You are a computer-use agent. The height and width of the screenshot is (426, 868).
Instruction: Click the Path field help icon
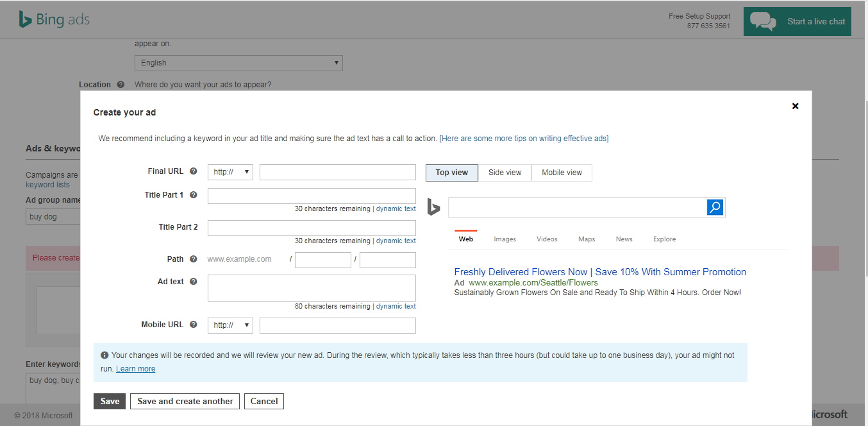tap(194, 259)
